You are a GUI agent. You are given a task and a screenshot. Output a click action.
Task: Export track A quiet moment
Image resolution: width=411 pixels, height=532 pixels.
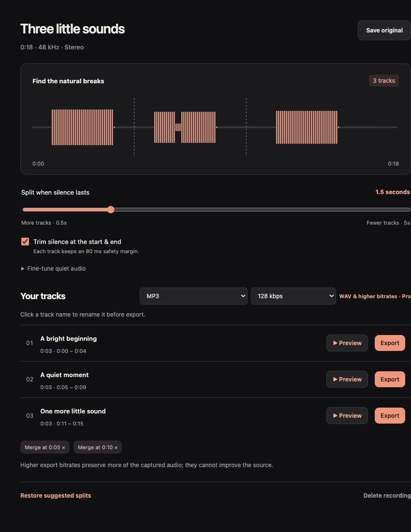click(x=390, y=380)
